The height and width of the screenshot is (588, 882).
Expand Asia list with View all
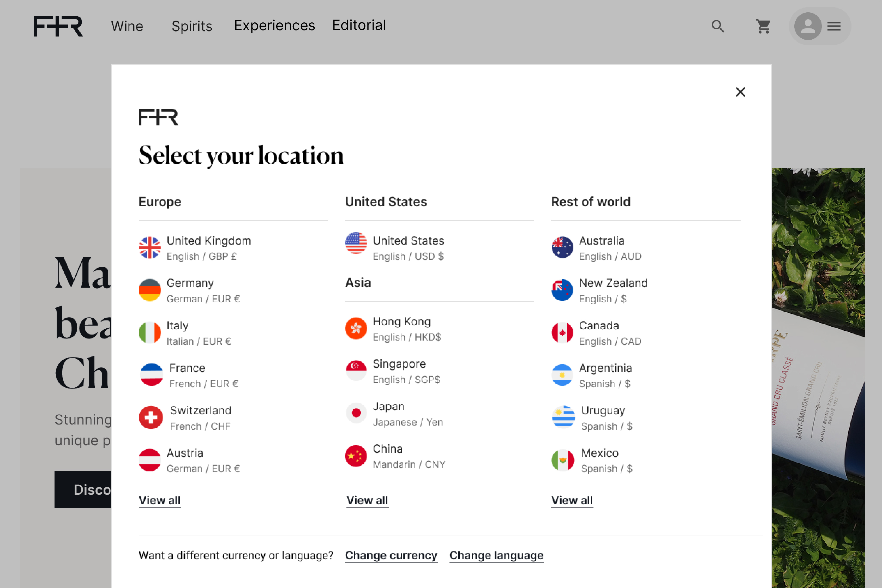tap(367, 500)
